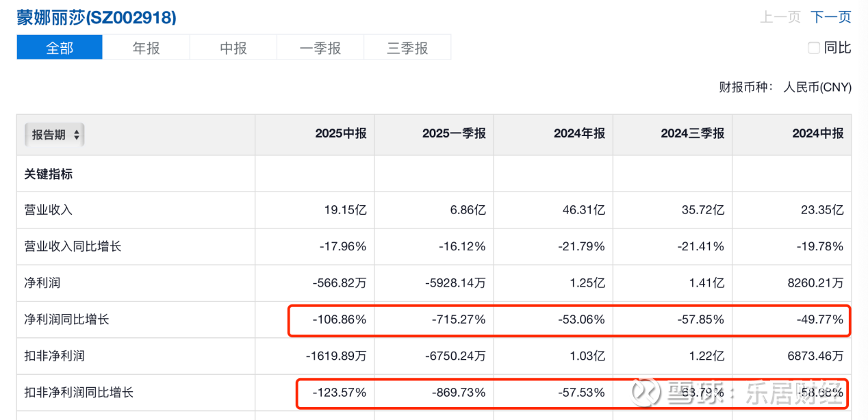Click the 2025中报 column header
The image size is (868, 420).
coord(340,133)
